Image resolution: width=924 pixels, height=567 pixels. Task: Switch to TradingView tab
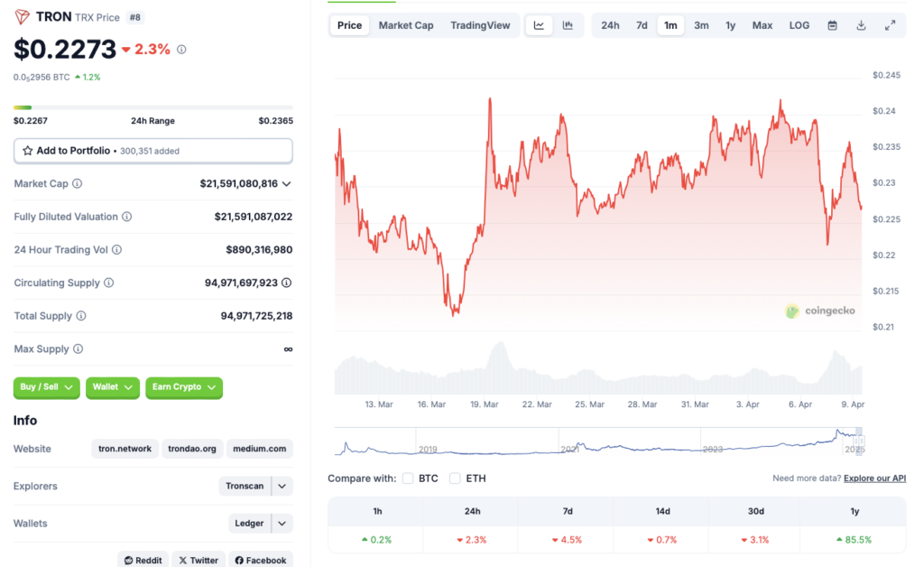480,25
